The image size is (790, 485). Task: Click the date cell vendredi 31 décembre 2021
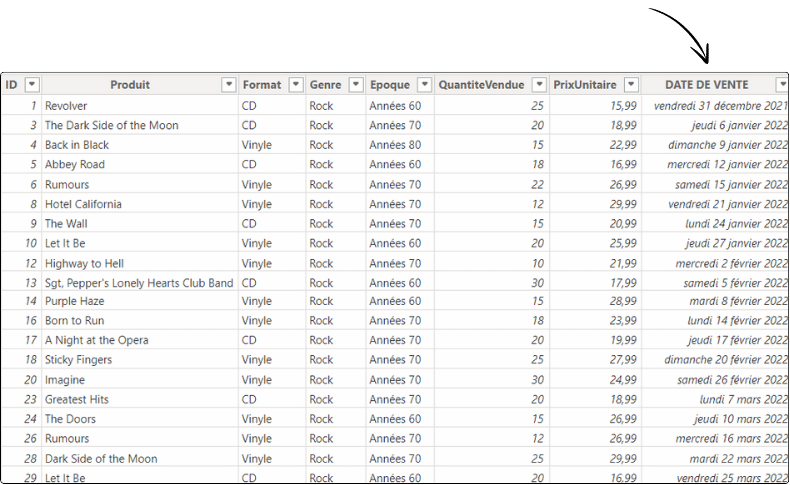(x=720, y=105)
